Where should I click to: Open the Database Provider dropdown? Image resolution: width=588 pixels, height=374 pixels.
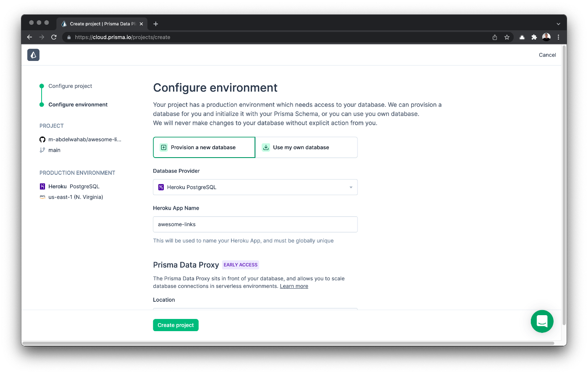[x=255, y=187]
